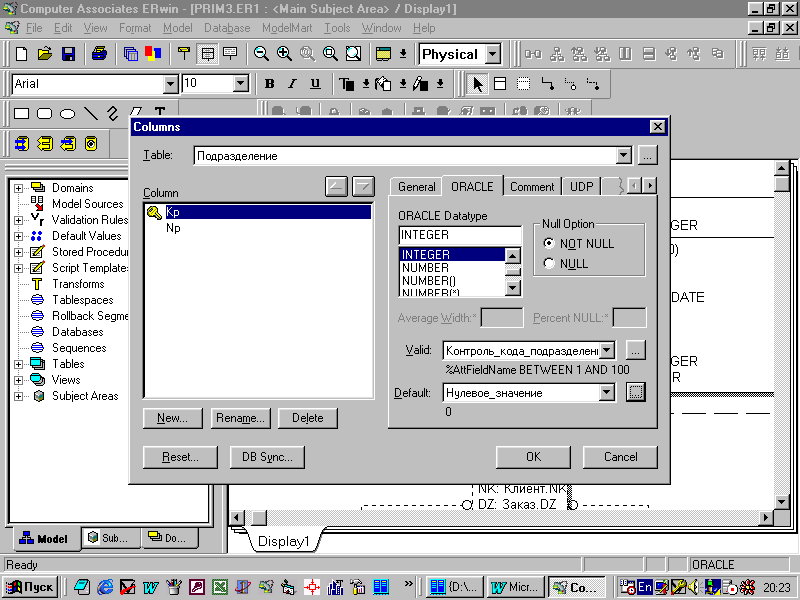
Task: Open Internet Explorer from quick launch
Action: point(105,587)
